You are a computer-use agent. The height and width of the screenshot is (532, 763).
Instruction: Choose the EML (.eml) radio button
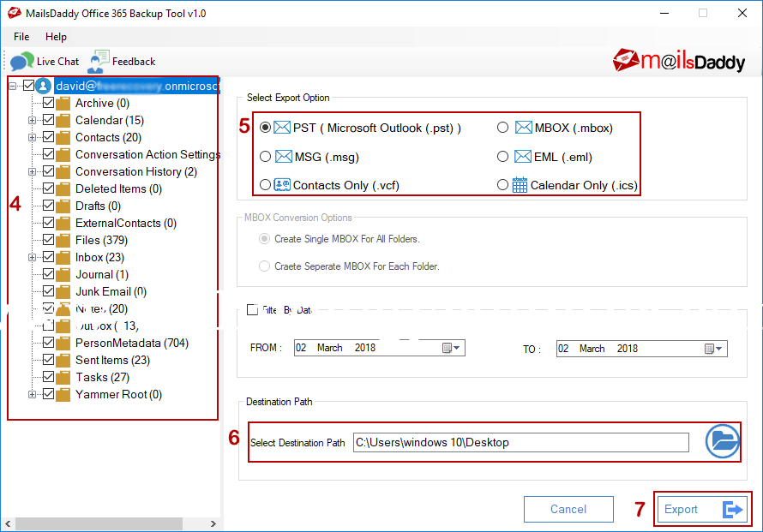(503, 157)
